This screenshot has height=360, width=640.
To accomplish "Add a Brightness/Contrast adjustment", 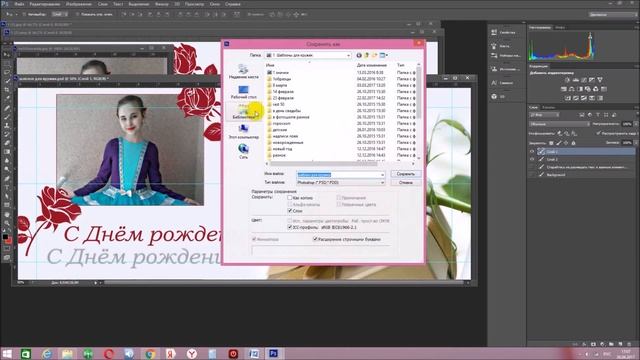I will (567, 80).
